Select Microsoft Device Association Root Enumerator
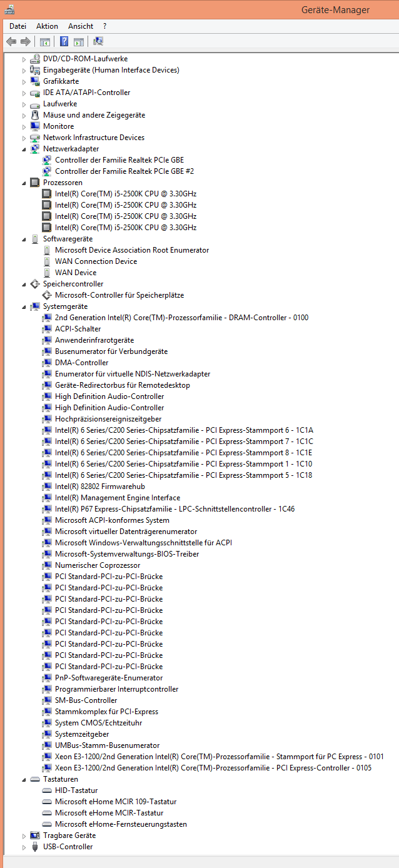Screen dimensions: 399x868 [132, 250]
